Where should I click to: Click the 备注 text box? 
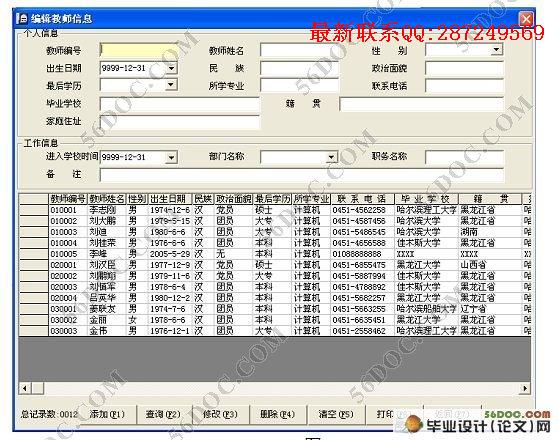tap(302, 175)
